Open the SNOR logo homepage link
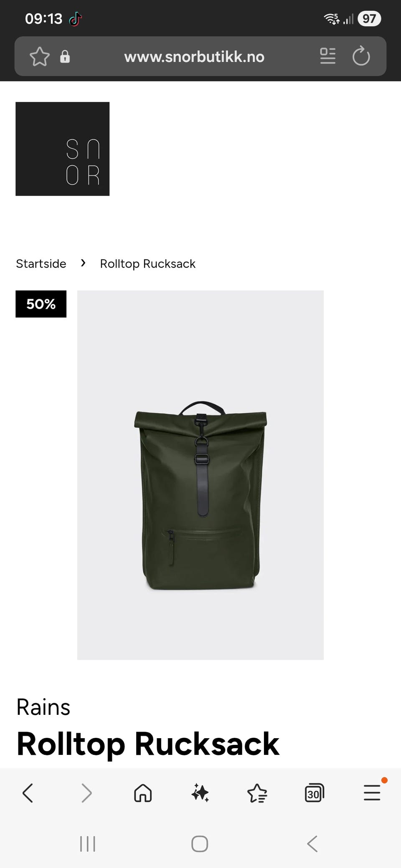The height and width of the screenshot is (868, 401). [x=63, y=149]
